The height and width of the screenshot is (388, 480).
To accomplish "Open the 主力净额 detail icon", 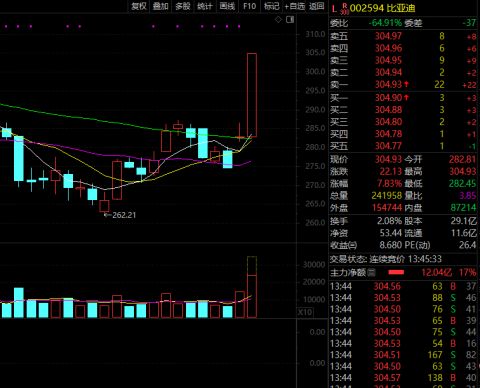I will 371,273.
